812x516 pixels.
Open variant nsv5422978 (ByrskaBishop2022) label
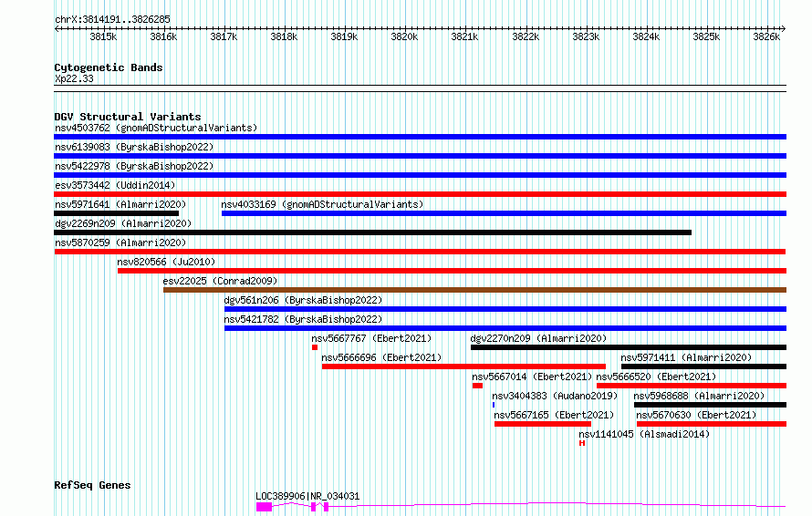click(x=134, y=166)
